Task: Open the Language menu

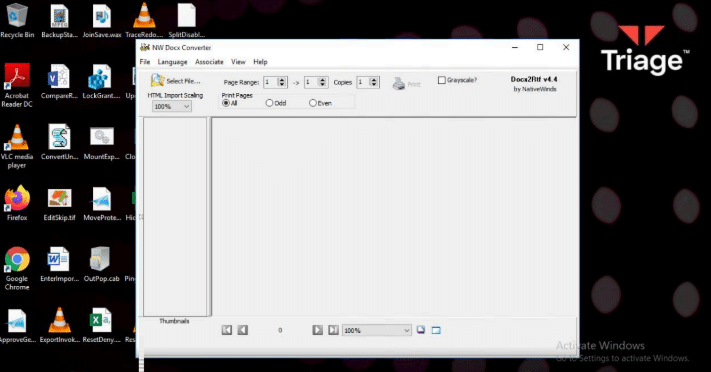Action: (x=172, y=62)
